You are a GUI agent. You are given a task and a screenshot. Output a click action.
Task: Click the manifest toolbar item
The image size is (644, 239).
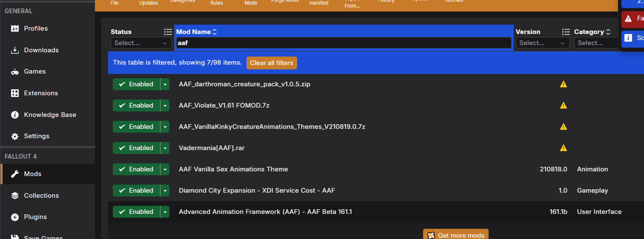coord(319,3)
